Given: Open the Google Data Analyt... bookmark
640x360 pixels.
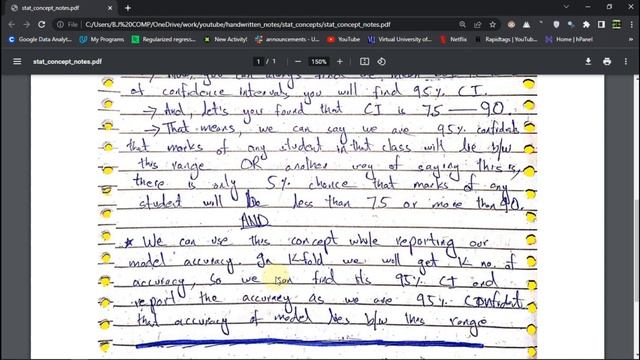Looking at the screenshot, I should 40,39.
